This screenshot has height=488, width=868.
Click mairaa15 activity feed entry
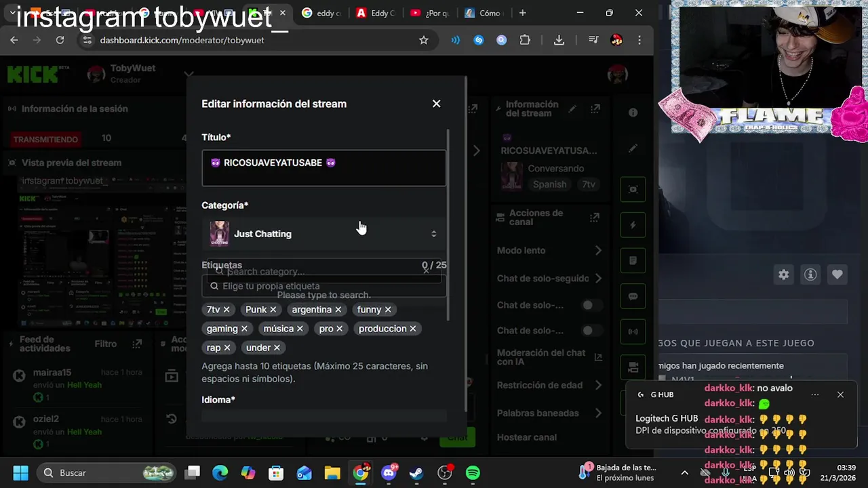pos(78,384)
